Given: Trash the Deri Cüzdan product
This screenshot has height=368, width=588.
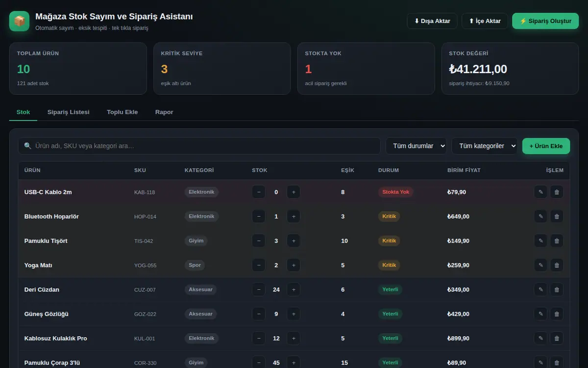Looking at the screenshot, I should click(x=557, y=289).
